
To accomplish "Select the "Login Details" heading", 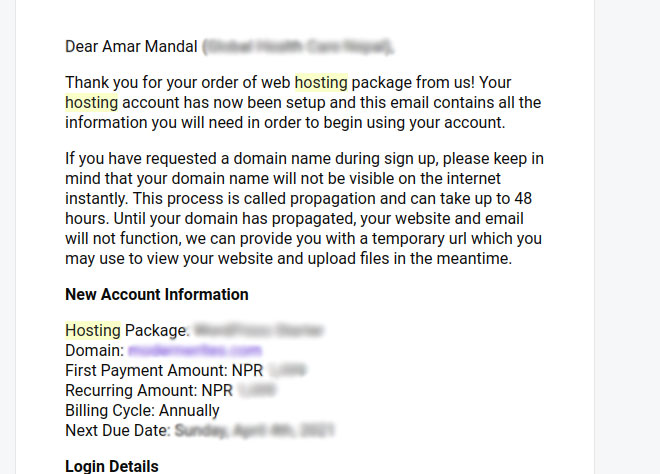I will click(112, 466).
